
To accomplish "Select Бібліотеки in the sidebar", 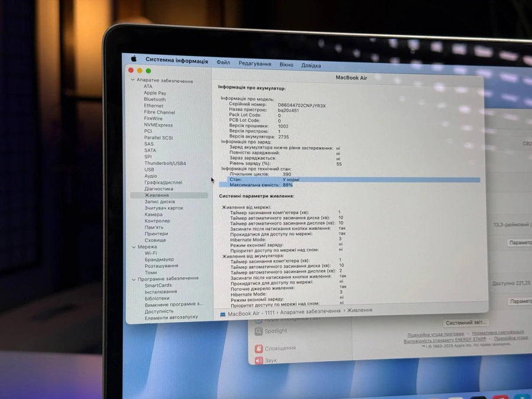I will point(157,299).
